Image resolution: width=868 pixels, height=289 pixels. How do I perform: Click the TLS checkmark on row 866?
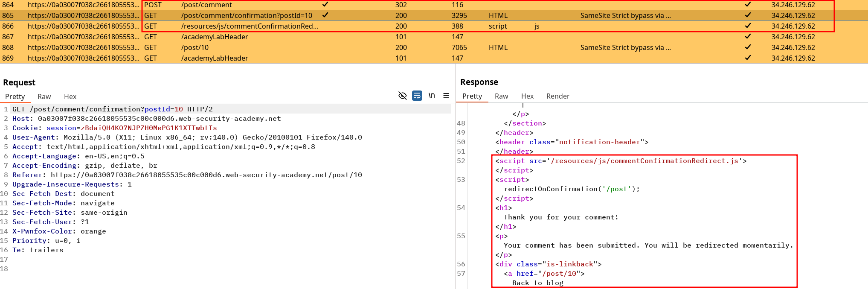coord(748,26)
